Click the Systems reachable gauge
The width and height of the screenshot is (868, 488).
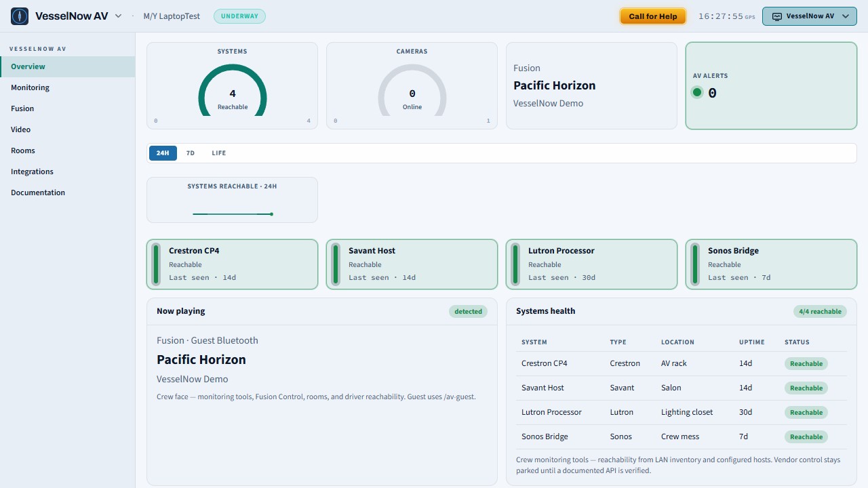(233, 90)
